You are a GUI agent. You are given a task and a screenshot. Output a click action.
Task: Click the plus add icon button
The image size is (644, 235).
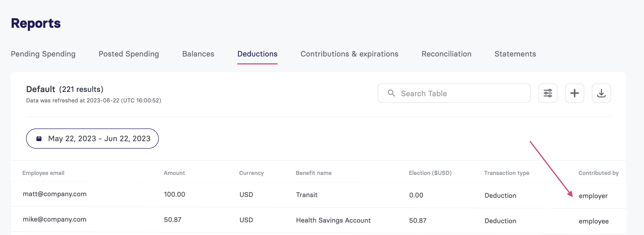574,93
